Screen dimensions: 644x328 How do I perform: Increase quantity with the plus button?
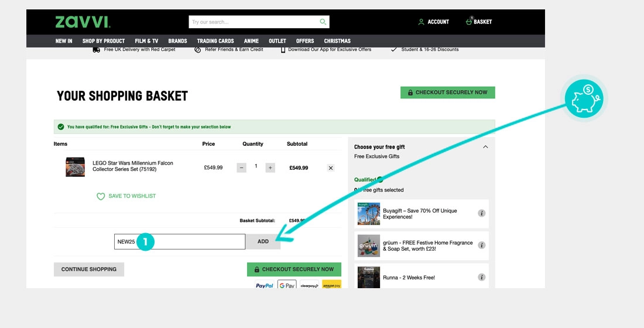(270, 168)
